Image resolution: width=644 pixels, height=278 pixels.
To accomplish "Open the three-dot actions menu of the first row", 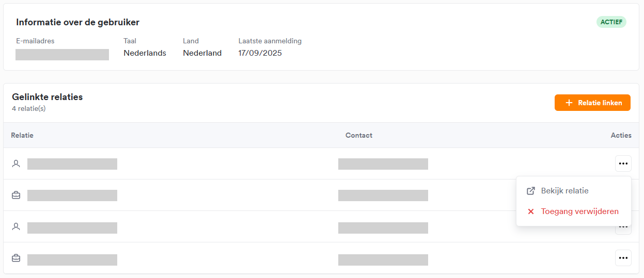I will (x=623, y=163).
